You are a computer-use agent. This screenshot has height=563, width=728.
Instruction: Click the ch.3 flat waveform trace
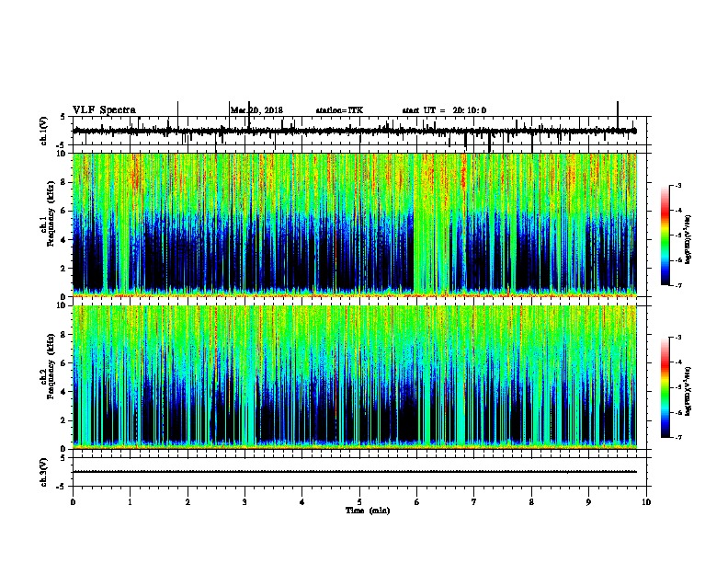point(355,472)
